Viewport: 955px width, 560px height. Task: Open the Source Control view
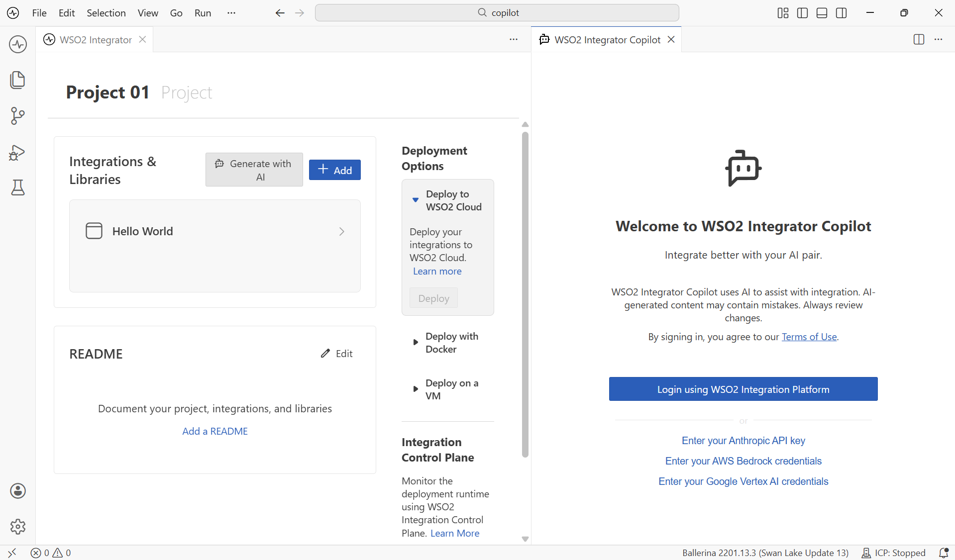18,116
